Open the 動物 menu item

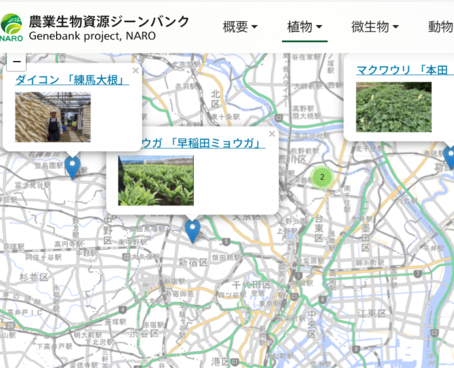pyautogui.click(x=441, y=27)
